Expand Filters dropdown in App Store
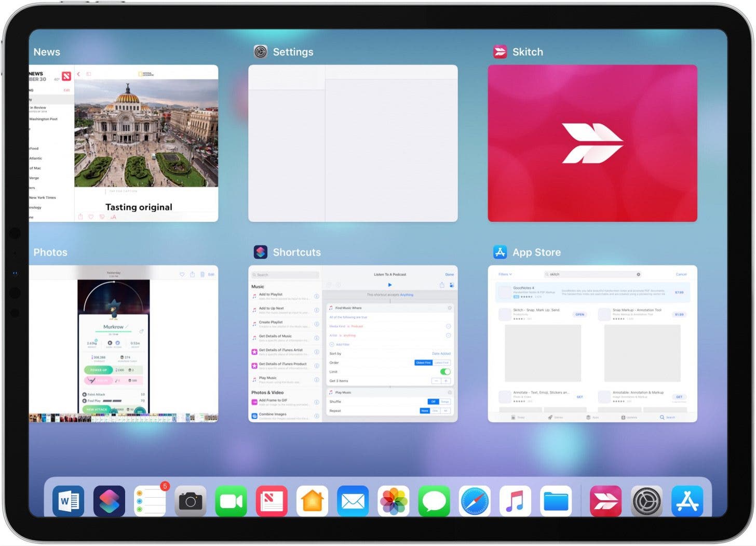 click(505, 274)
